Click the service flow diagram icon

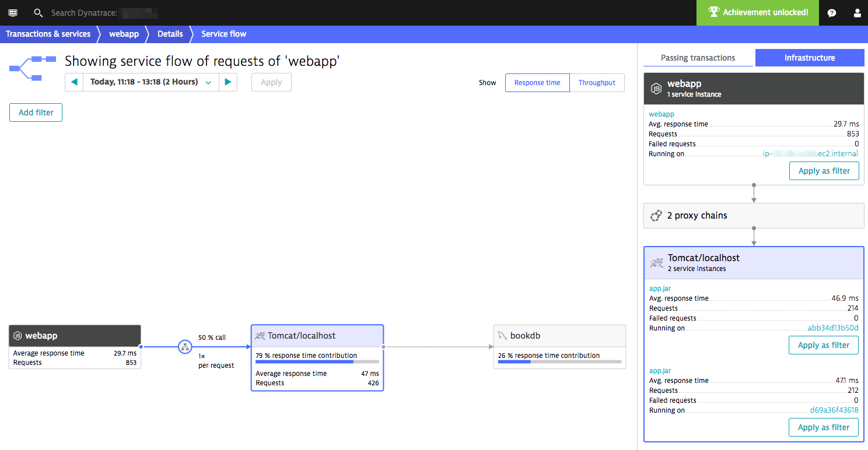[x=33, y=68]
